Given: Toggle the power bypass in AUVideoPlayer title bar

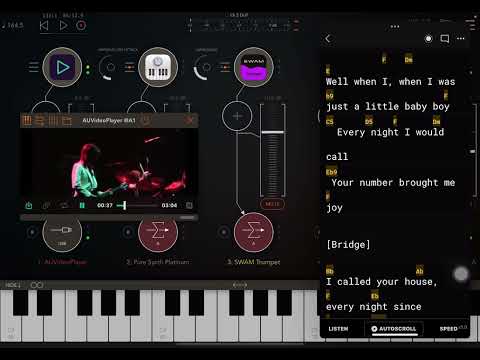Looking at the screenshot, I should tap(146, 120).
